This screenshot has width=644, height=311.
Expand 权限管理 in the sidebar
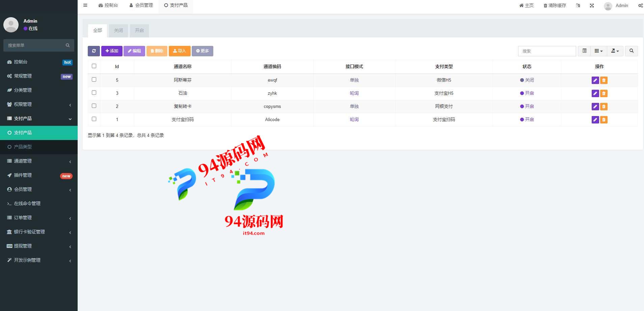click(39, 105)
